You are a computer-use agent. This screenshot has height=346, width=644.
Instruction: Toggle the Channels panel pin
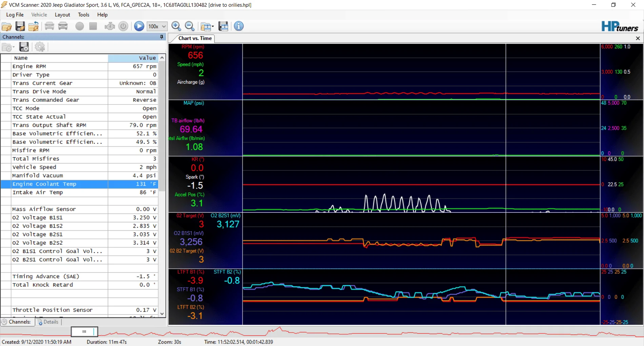(x=162, y=37)
